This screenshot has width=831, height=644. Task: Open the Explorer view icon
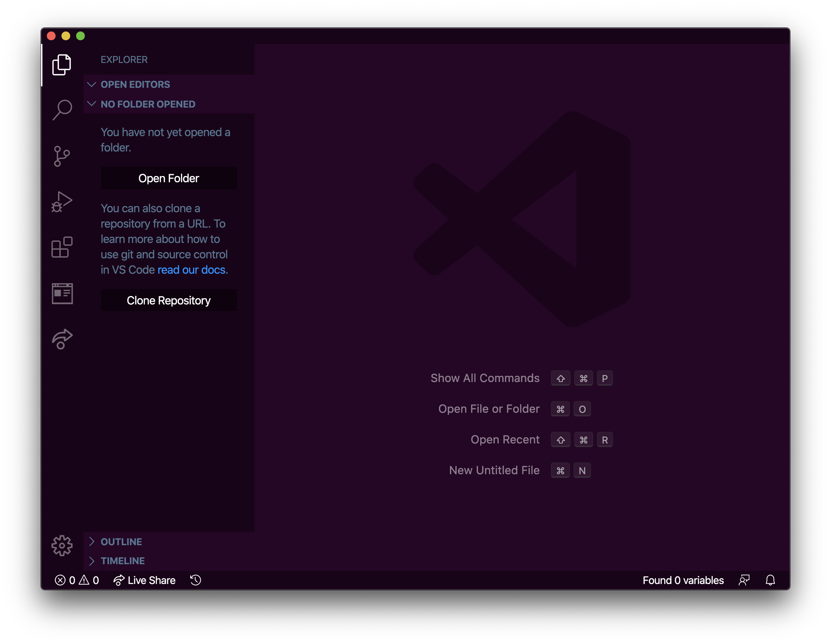[62, 65]
